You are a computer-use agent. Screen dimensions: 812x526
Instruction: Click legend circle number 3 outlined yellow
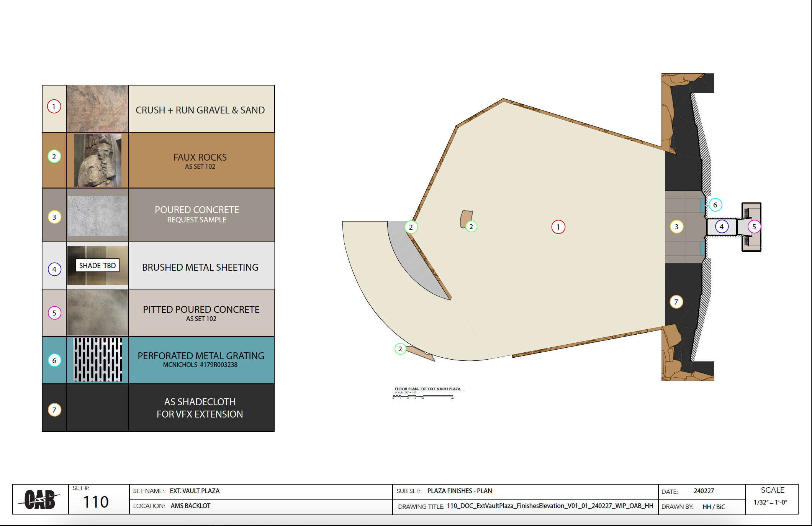[54, 217]
